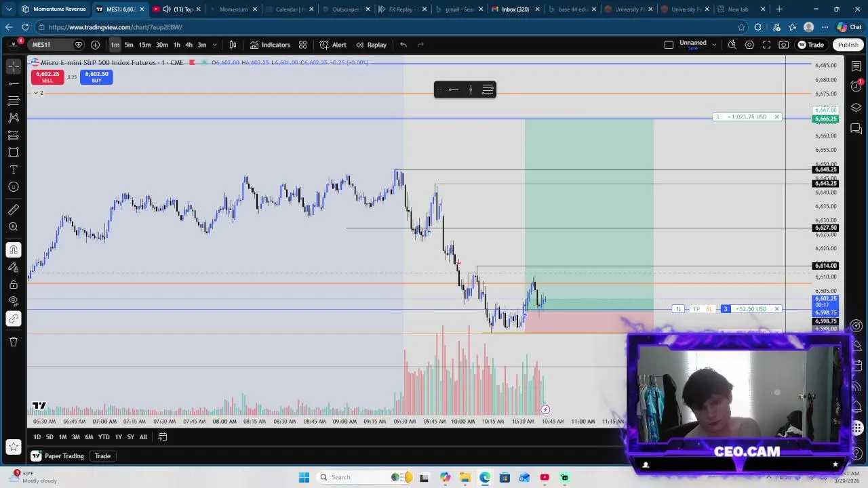Select the 1D date range
This screenshot has width=868, height=488.
click(x=37, y=437)
